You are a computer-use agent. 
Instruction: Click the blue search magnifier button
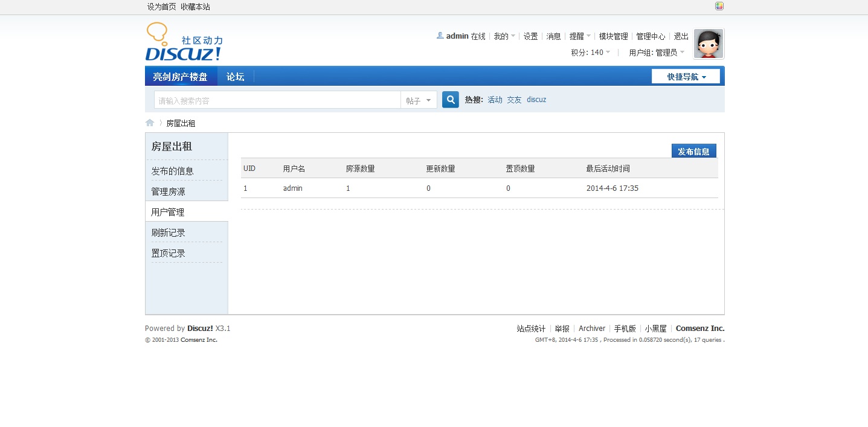[450, 100]
